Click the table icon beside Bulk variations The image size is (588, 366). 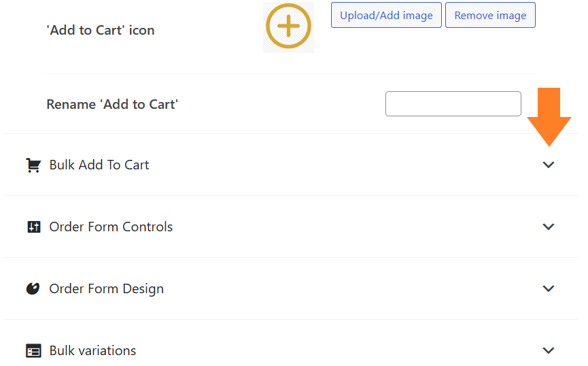(x=33, y=351)
